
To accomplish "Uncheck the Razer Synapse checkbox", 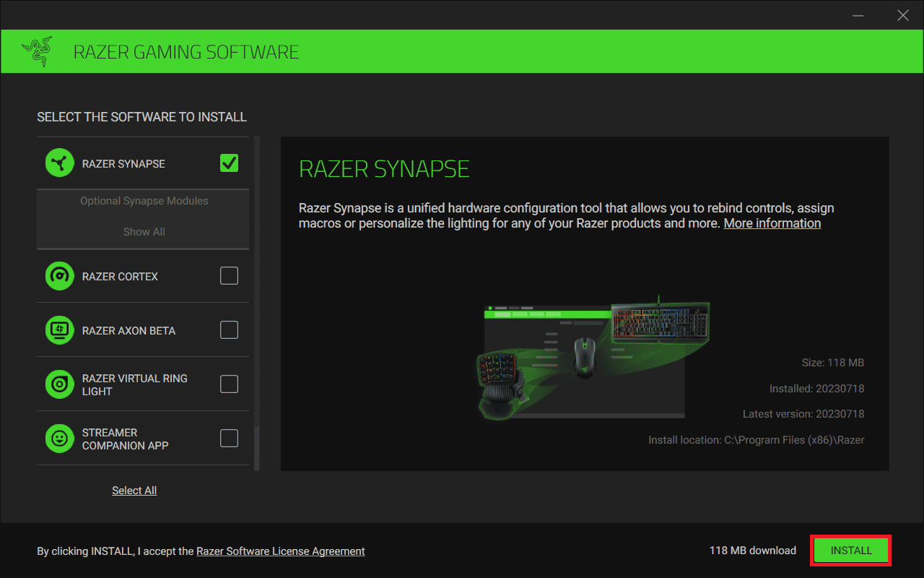I will (x=229, y=163).
